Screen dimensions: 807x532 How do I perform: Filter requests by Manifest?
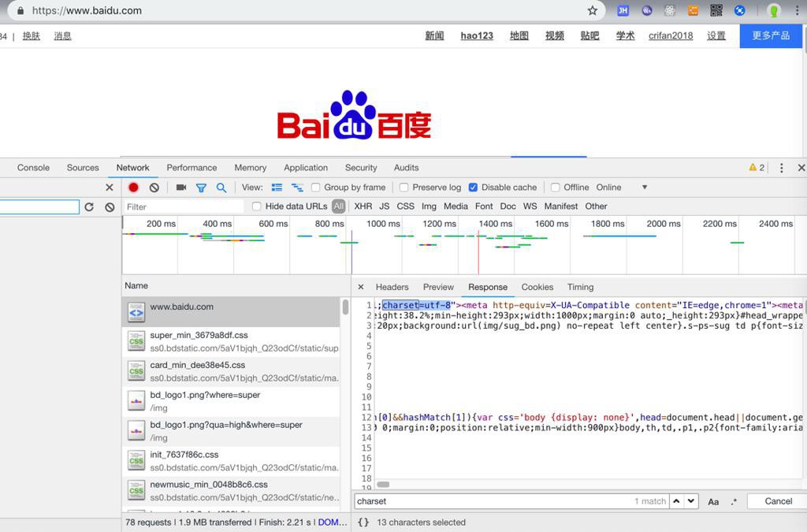[x=561, y=206]
